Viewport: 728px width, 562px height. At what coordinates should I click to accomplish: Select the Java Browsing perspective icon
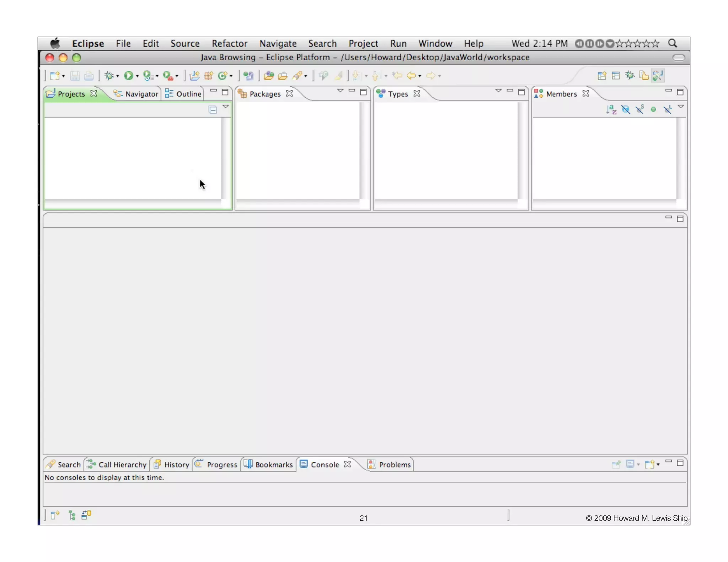[658, 76]
